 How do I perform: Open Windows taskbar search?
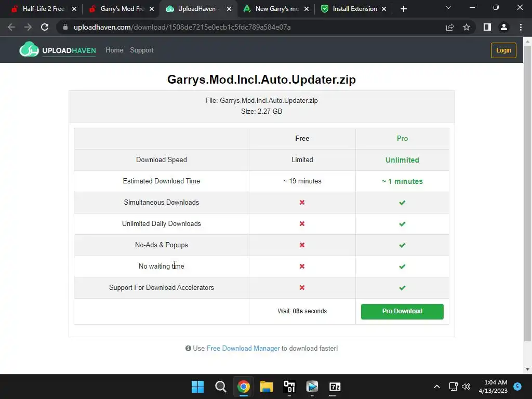(220, 387)
